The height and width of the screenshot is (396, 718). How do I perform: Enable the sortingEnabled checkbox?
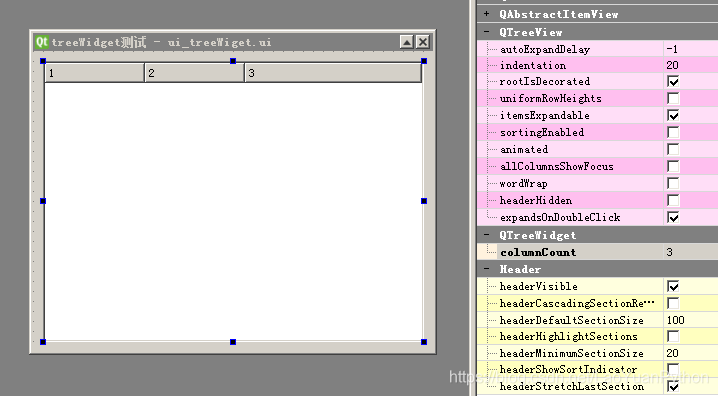tap(673, 133)
